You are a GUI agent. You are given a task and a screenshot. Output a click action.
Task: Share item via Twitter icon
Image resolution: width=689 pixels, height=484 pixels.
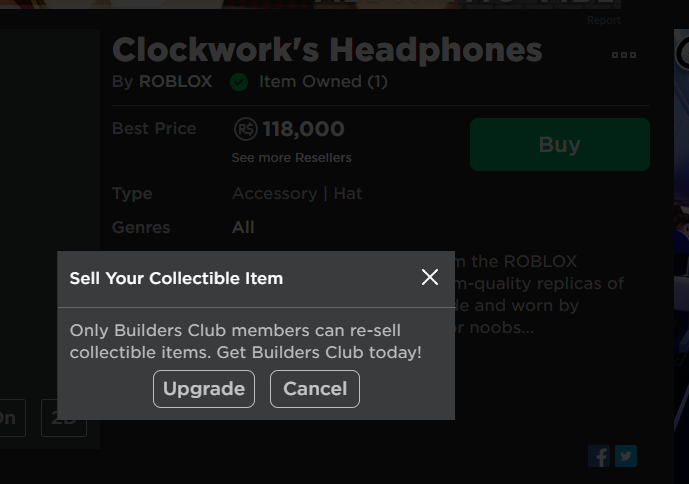pyautogui.click(x=626, y=456)
